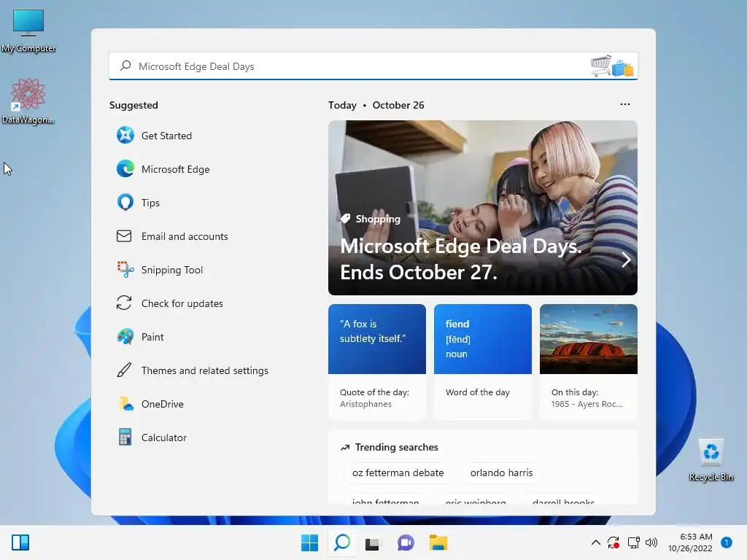Open Quote of the day card
747x560 pixels.
[x=377, y=362]
